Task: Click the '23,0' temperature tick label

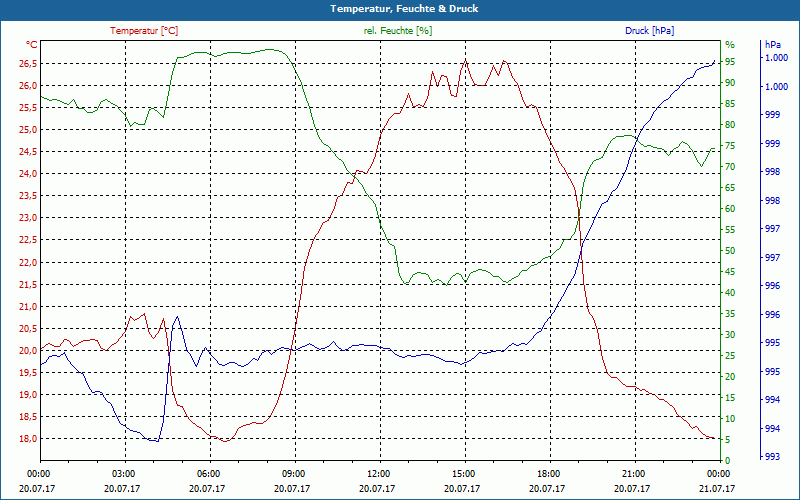Action: click(28, 218)
